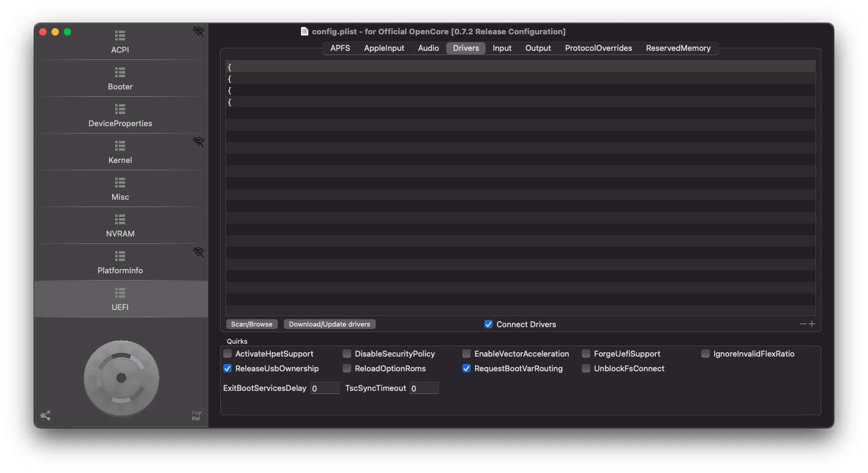Viewport: 868px width, 473px height.
Task: Disable the Connect Drivers checkbox
Action: [x=489, y=324]
